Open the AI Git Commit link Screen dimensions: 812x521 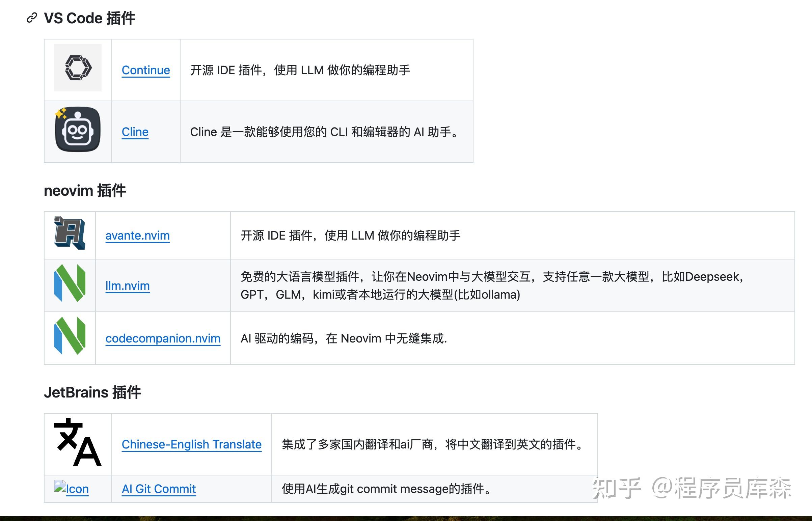(158, 488)
